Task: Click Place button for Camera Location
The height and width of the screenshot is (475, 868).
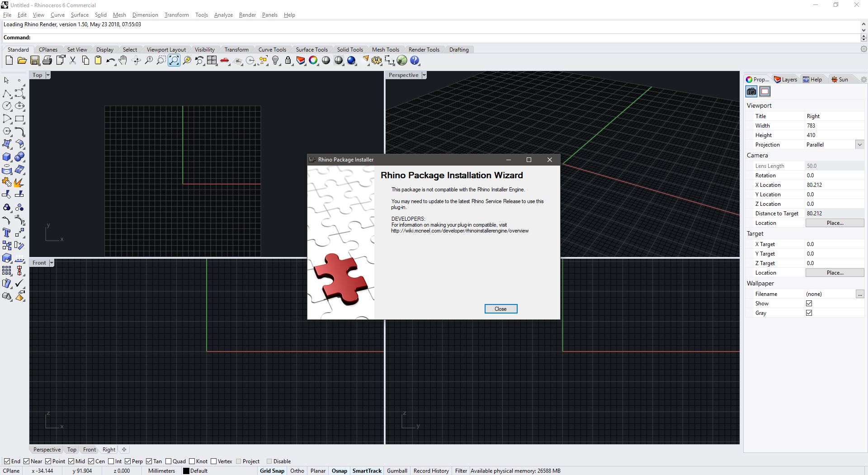Action: coord(835,223)
